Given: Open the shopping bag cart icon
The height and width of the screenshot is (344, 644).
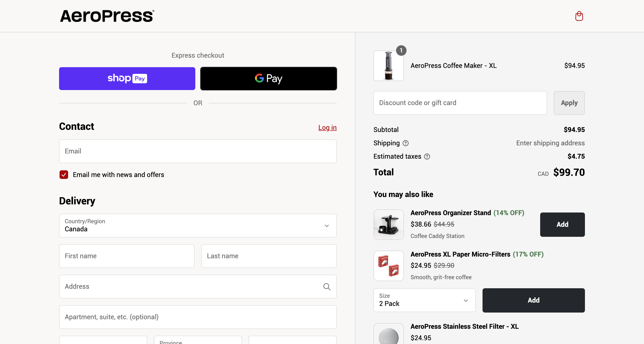Looking at the screenshot, I should point(579,16).
